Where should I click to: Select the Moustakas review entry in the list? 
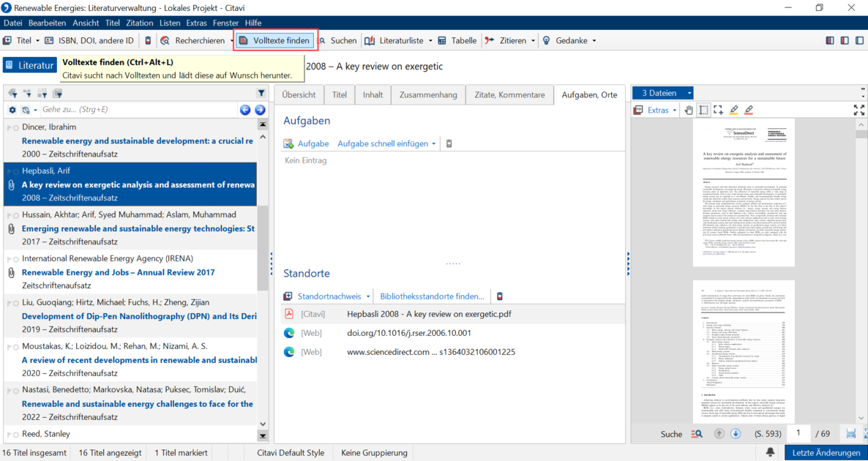pos(131,359)
